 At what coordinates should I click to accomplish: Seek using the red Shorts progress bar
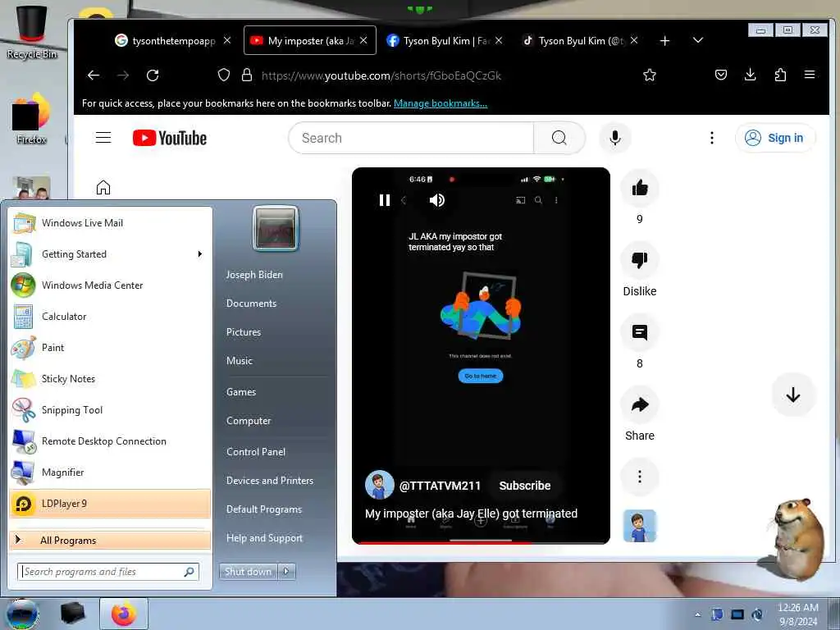coord(481,543)
